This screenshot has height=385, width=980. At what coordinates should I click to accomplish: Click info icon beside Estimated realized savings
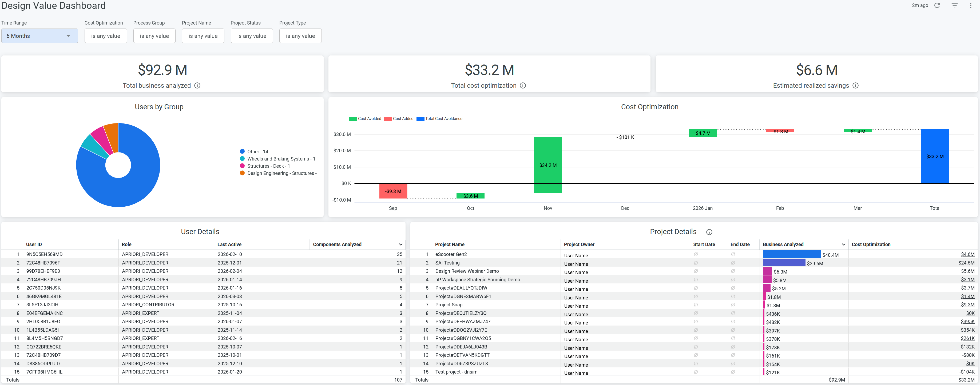[855, 86]
